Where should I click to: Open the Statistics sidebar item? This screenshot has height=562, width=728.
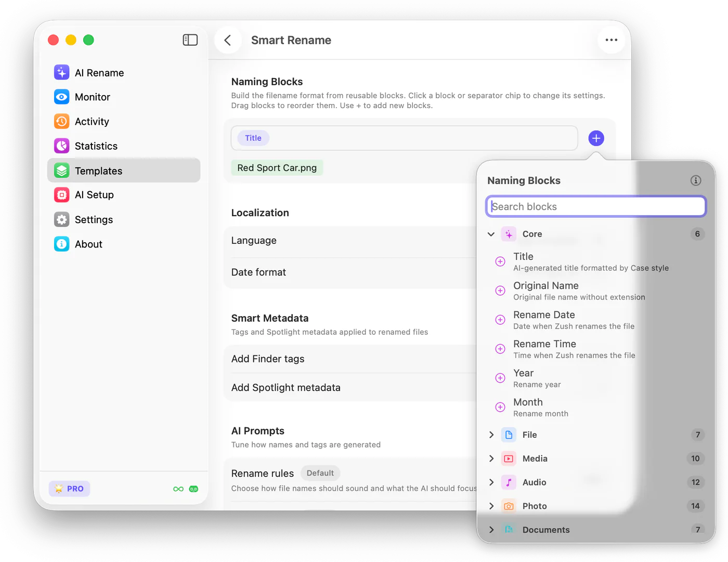[x=123, y=146]
